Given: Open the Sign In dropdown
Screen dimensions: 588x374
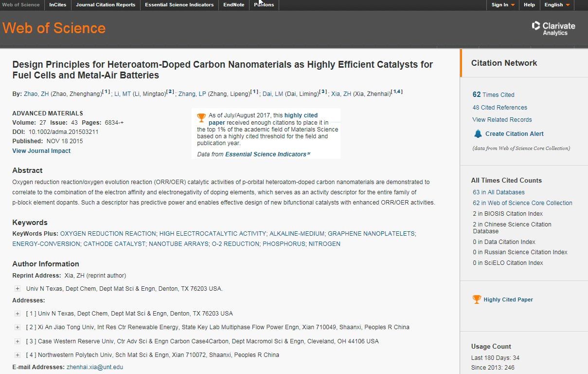Looking at the screenshot, I should [503, 5].
